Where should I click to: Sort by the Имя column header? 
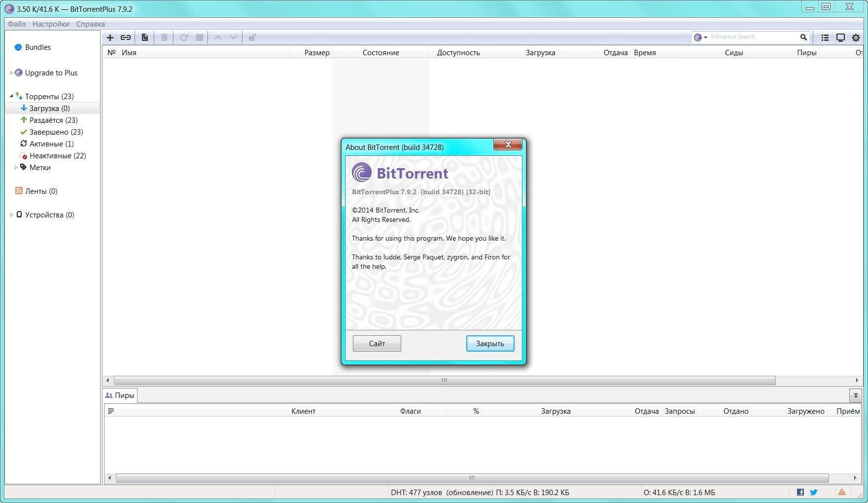204,53
